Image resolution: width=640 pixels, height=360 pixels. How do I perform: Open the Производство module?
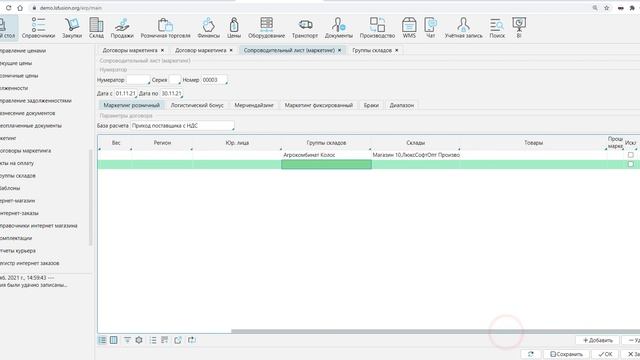(377, 28)
